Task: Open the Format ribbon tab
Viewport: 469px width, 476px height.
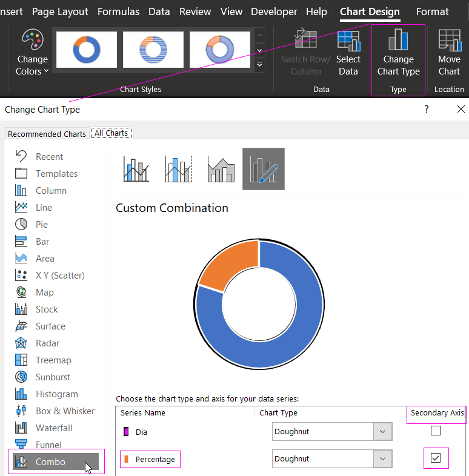Action: point(433,12)
